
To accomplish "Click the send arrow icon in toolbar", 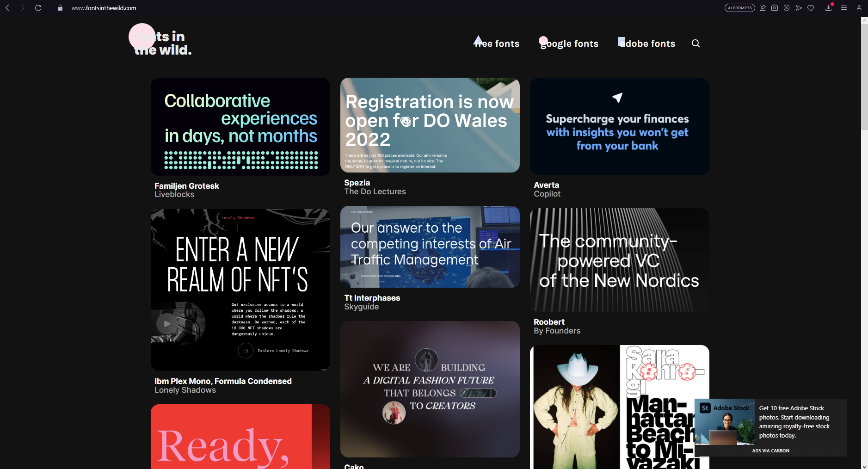I will point(799,8).
